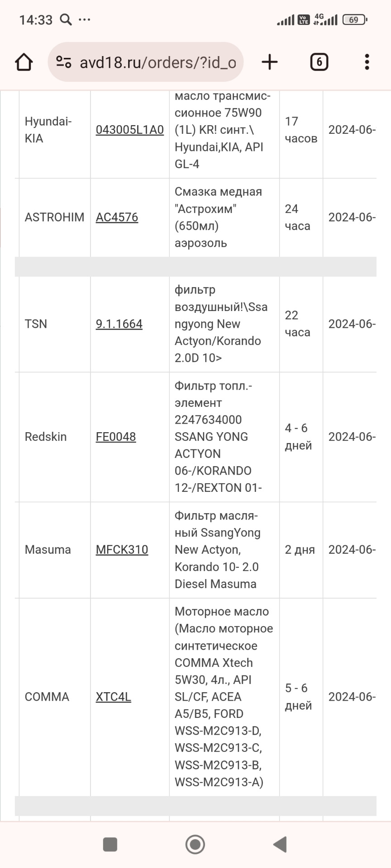Tap the search magnifier in status bar
The image size is (391, 868).
click(66, 19)
